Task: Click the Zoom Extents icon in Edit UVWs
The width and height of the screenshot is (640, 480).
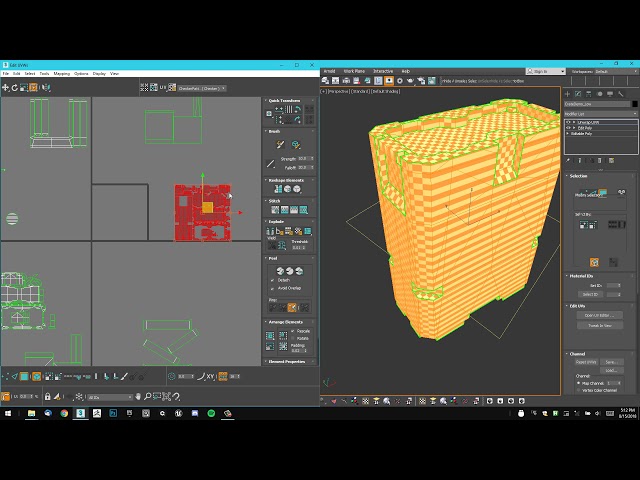Action: click(x=167, y=396)
